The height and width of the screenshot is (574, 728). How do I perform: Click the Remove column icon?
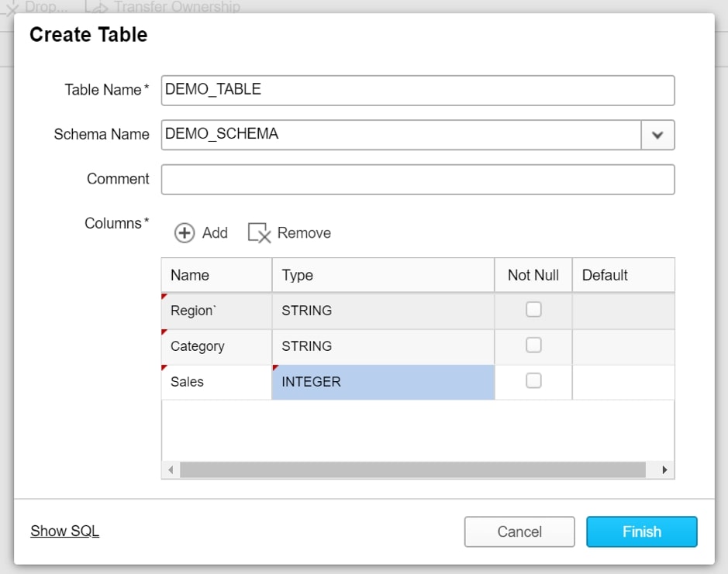[259, 233]
